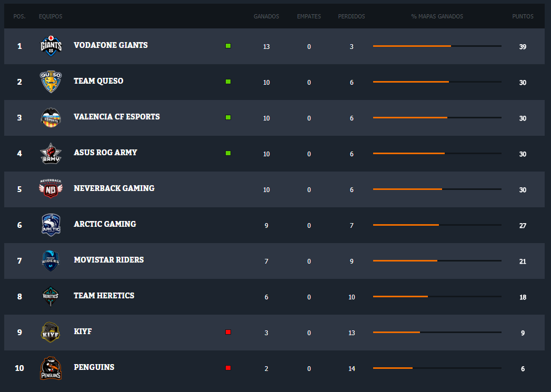Select the Movistar Riders team name
Image resolution: width=551 pixels, height=392 pixels.
(x=109, y=260)
